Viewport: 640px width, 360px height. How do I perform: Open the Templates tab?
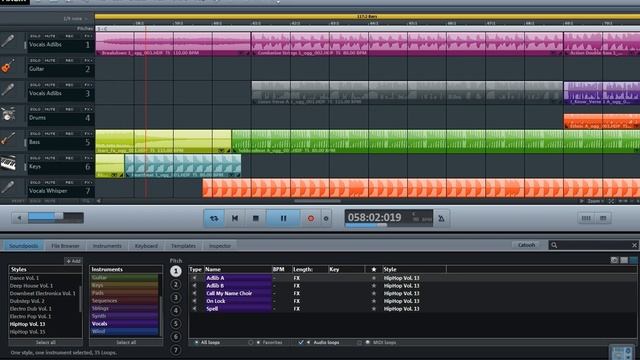183,246
